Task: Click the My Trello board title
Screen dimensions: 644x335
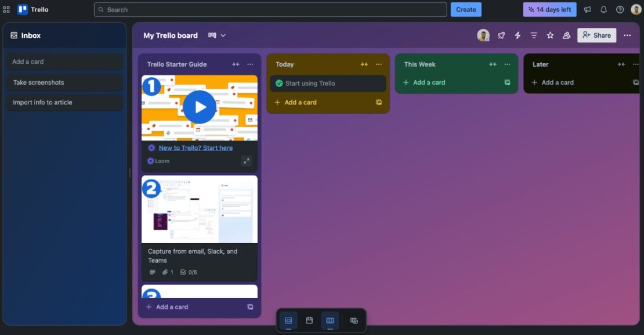Action: tap(171, 35)
